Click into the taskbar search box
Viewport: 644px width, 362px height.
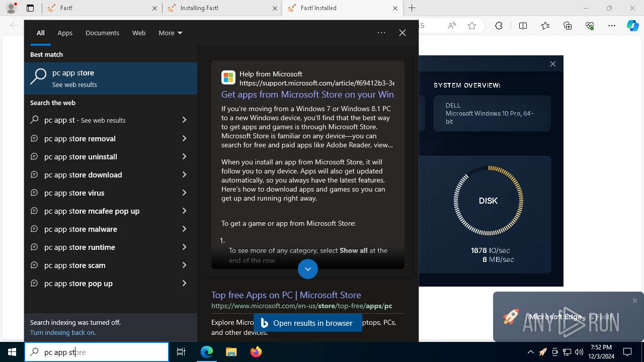97,352
